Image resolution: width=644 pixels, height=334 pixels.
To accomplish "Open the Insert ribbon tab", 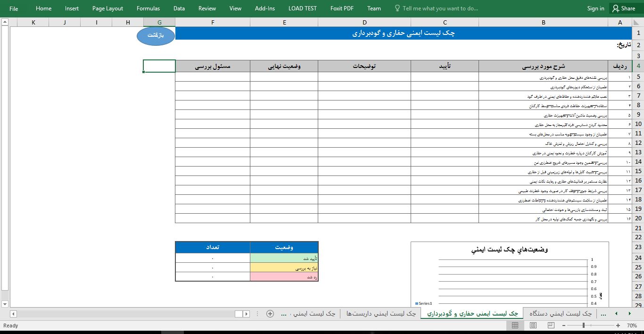I will point(72,8).
